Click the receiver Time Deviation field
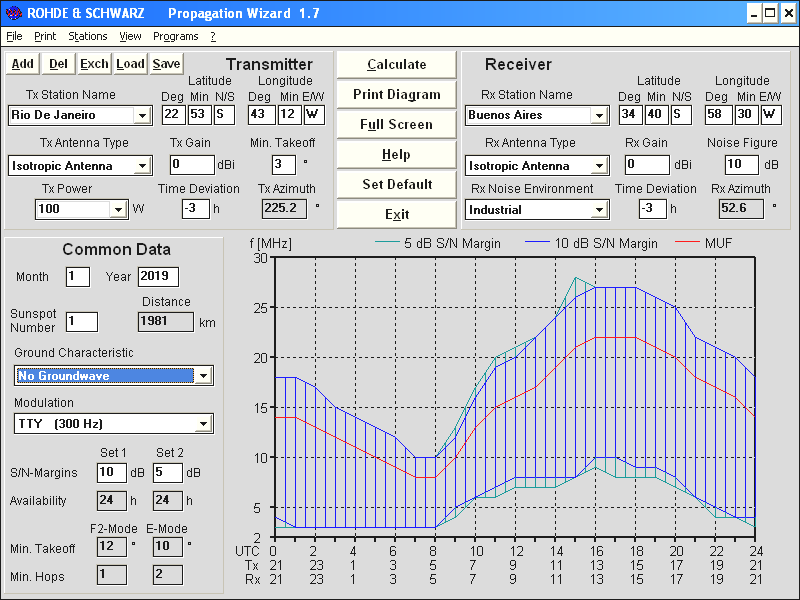Image resolution: width=800 pixels, height=600 pixels. click(653, 209)
